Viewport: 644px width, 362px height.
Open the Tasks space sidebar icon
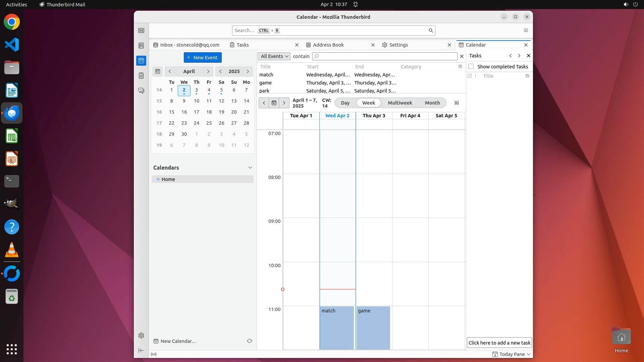[141, 76]
